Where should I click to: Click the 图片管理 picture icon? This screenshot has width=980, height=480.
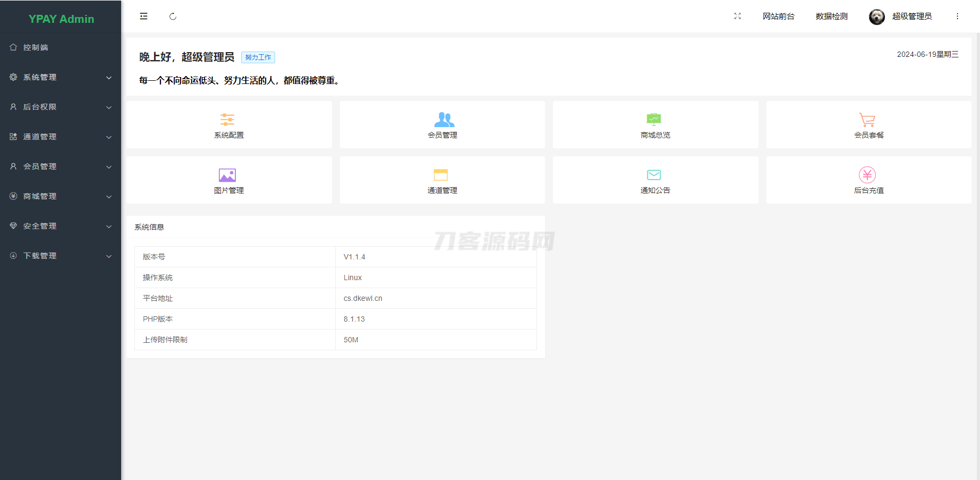(227, 174)
